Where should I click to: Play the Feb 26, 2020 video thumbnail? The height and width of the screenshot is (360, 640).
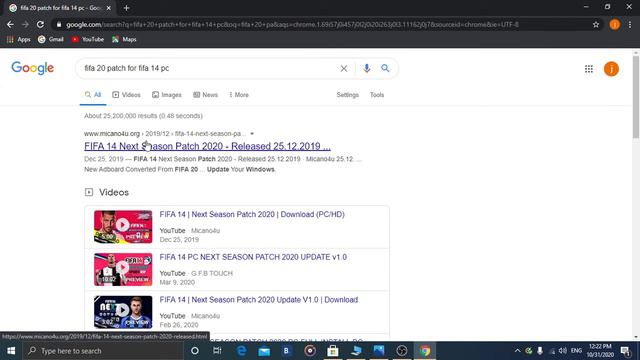[123, 312]
